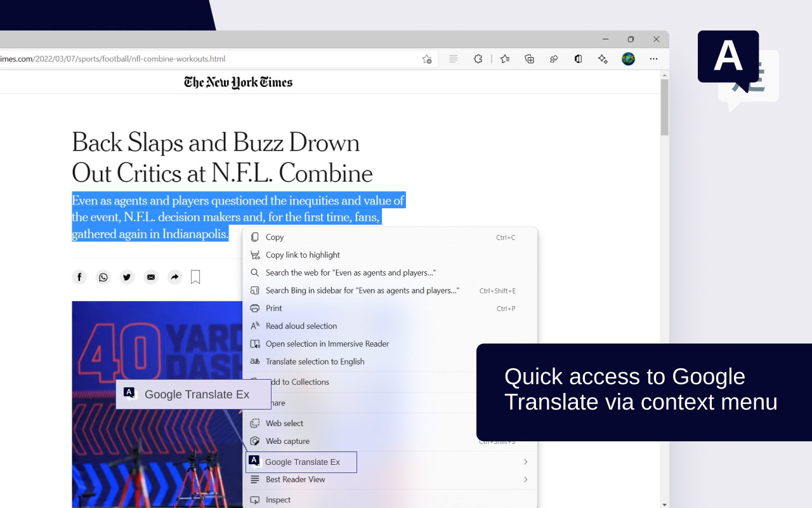Viewport: 812px width, 508px height.
Task: Choose Copy in context menu
Action: point(390,237)
